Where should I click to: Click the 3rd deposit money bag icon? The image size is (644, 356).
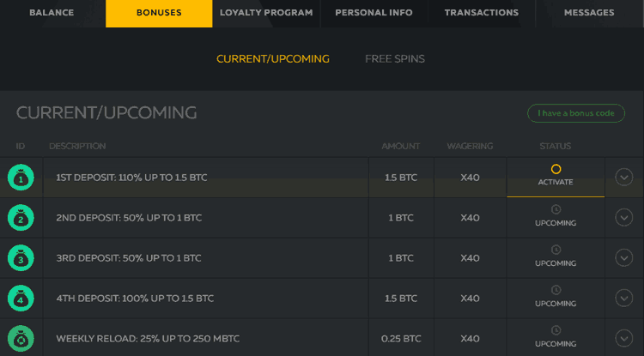pyautogui.click(x=21, y=258)
